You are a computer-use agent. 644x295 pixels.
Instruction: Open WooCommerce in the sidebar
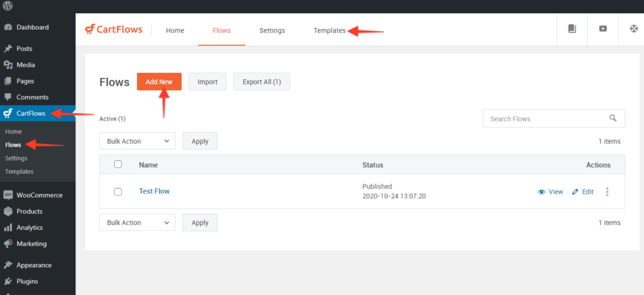(x=38, y=195)
